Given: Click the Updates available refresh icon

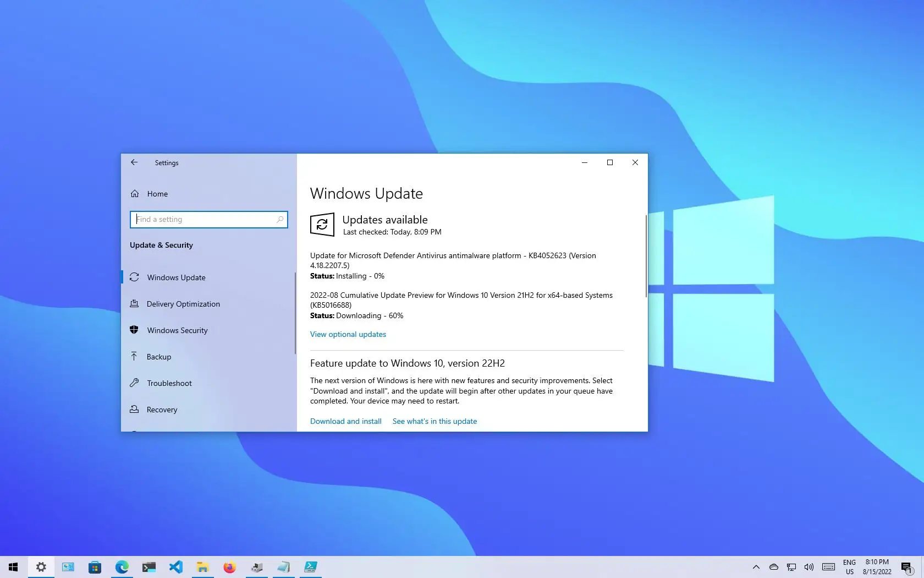Looking at the screenshot, I should click(x=322, y=225).
